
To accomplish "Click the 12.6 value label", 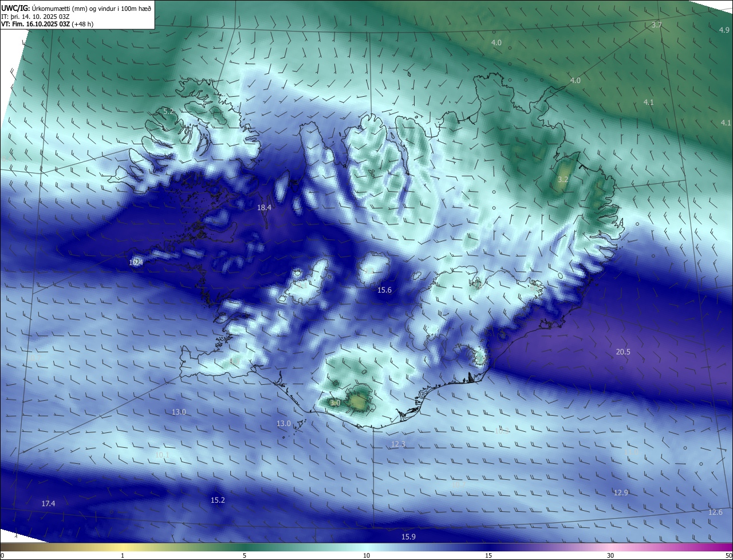I will coord(715,512).
